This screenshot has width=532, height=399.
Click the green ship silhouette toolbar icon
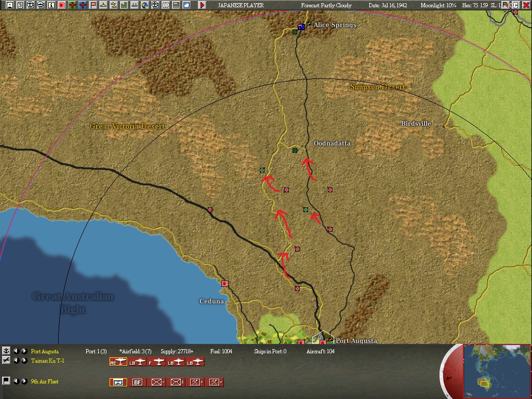pos(135,5)
